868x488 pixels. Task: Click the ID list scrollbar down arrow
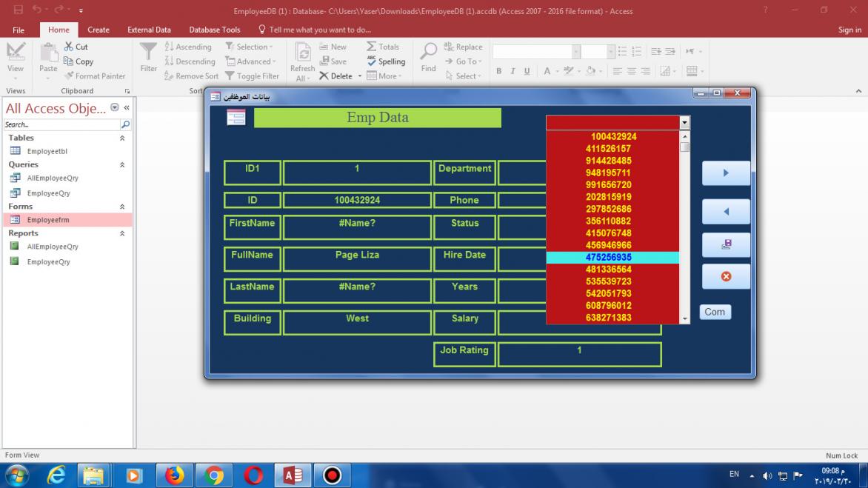point(685,318)
